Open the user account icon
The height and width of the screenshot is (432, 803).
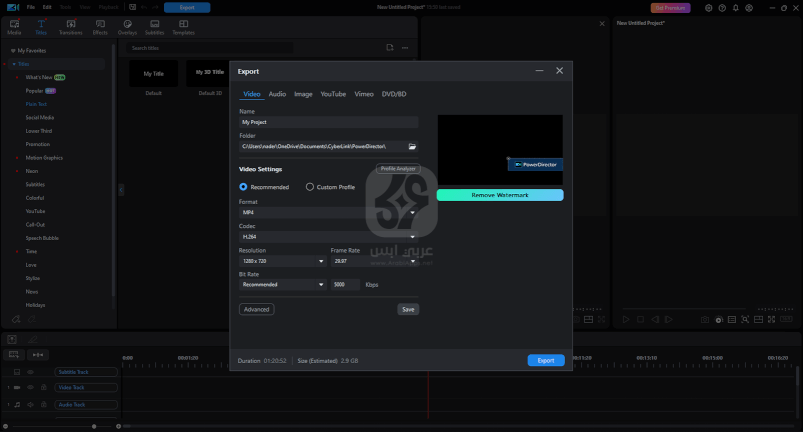pos(749,8)
